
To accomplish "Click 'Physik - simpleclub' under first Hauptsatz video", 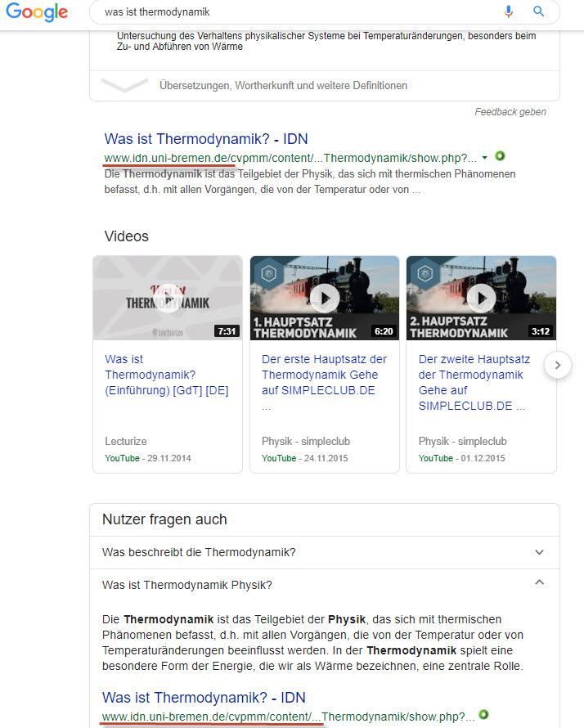I will (x=306, y=441).
